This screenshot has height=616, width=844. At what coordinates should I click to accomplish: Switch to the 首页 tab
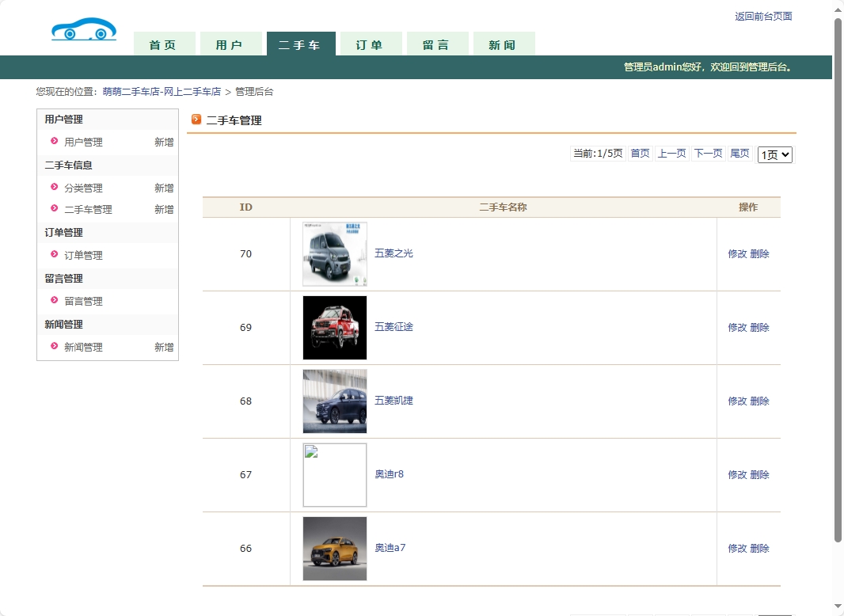click(164, 44)
